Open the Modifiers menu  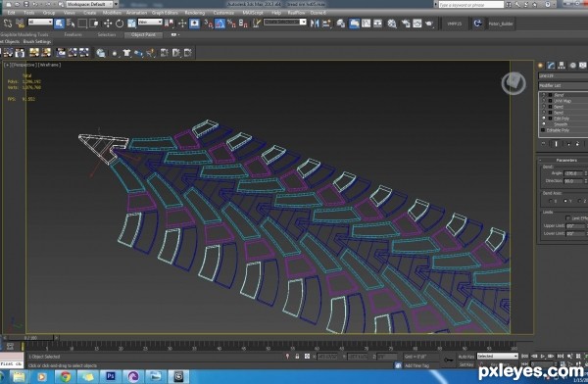(112, 13)
